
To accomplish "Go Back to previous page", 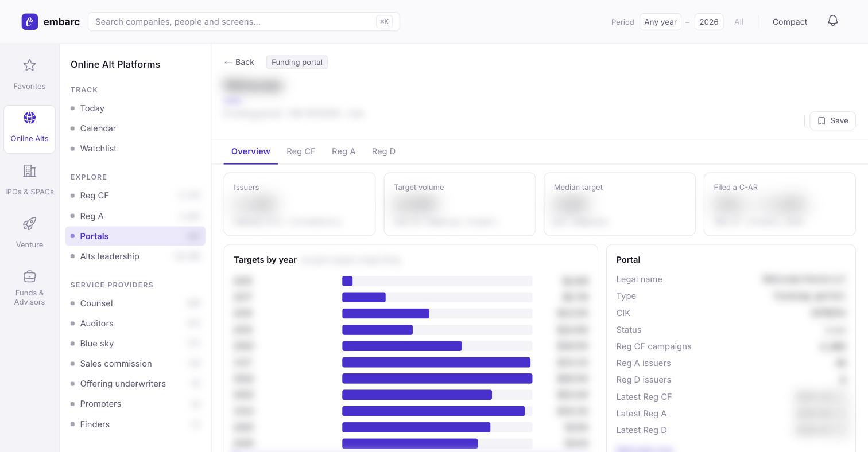I will 239,62.
